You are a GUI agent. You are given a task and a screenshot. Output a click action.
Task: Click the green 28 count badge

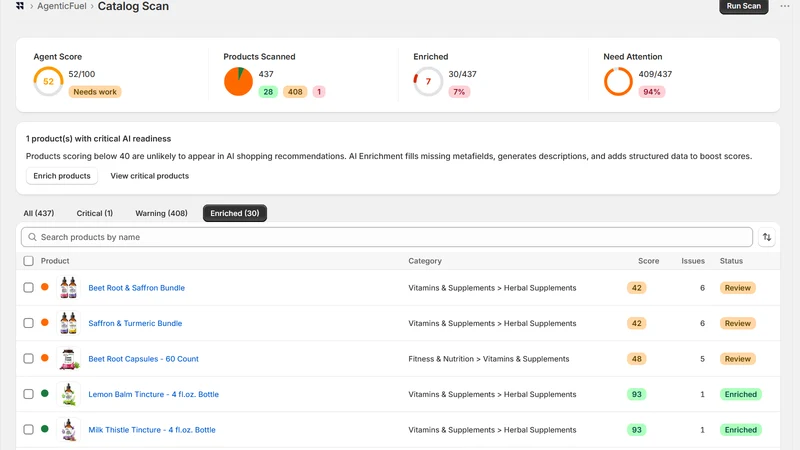click(x=268, y=92)
